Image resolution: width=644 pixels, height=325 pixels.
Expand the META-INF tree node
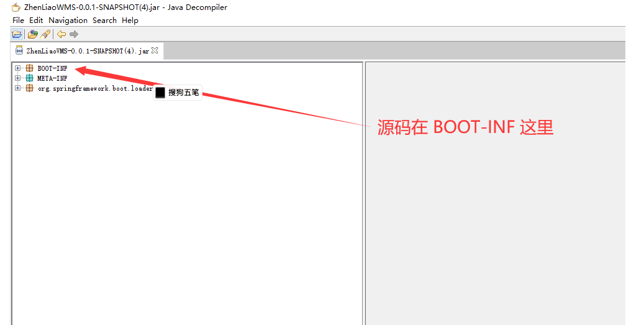coord(17,78)
